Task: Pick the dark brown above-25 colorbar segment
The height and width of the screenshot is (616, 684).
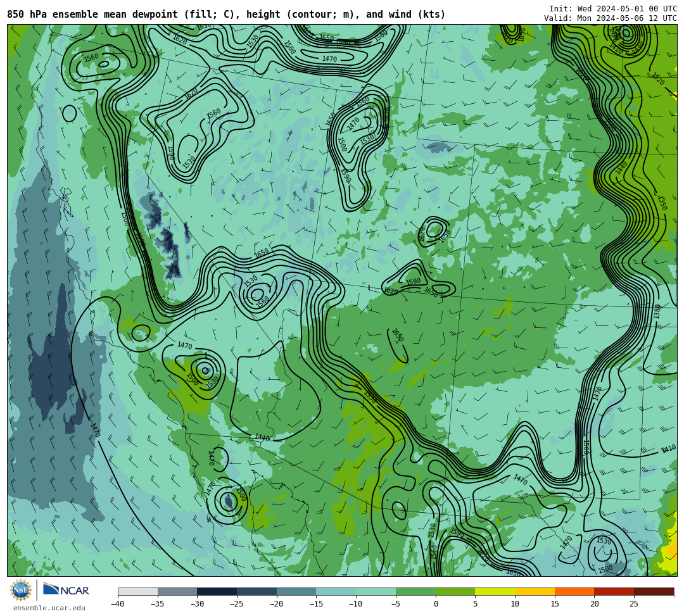Action: [x=654, y=591]
